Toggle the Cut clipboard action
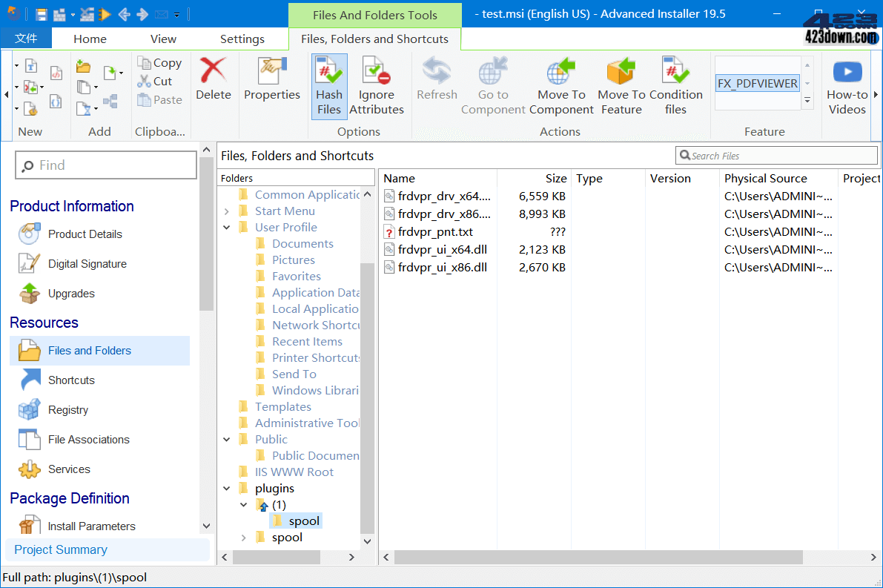 [x=156, y=82]
